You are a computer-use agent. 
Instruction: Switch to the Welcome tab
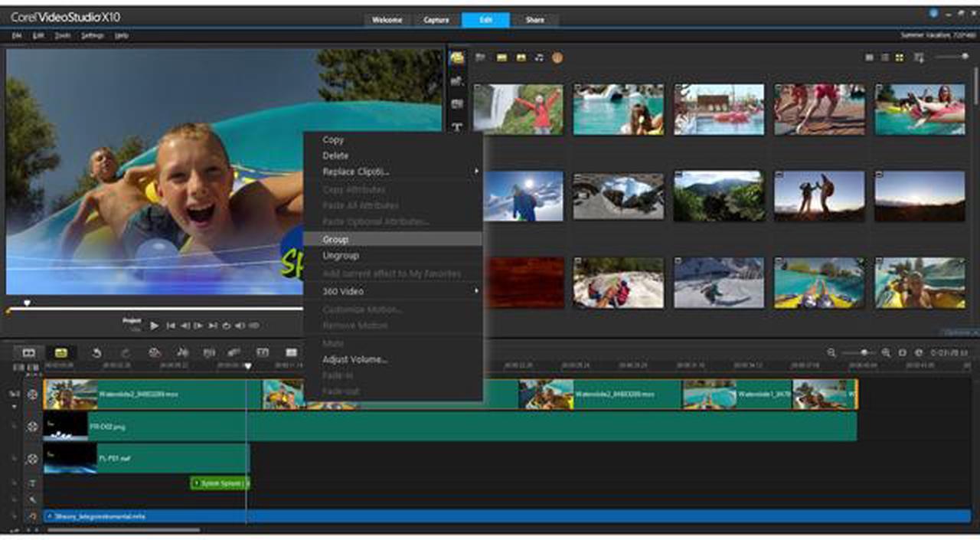387,20
